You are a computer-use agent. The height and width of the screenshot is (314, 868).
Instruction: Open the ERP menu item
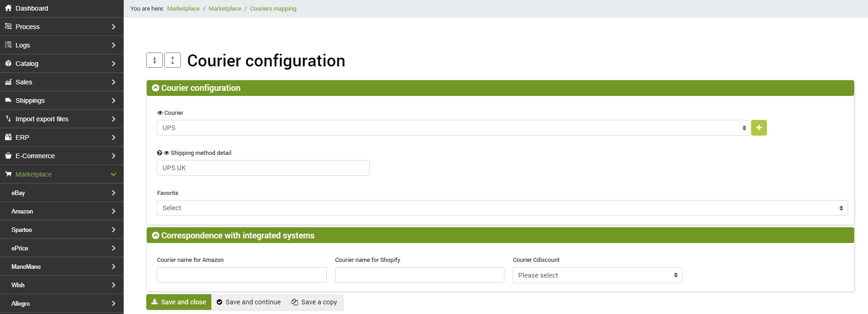pos(62,137)
